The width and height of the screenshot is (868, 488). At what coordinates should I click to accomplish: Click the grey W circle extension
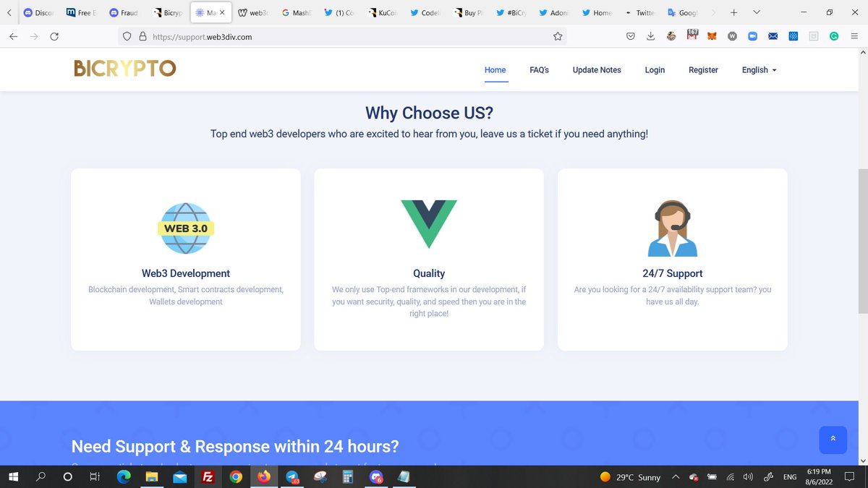point(732,36)
